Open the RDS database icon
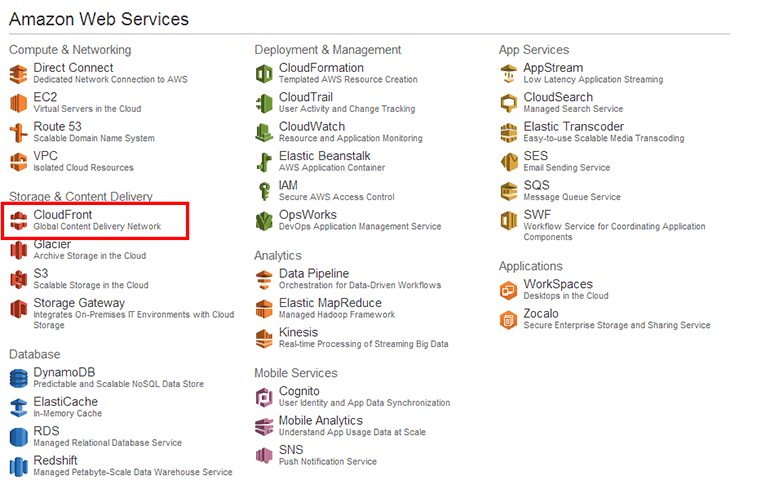 coord(19,437)
